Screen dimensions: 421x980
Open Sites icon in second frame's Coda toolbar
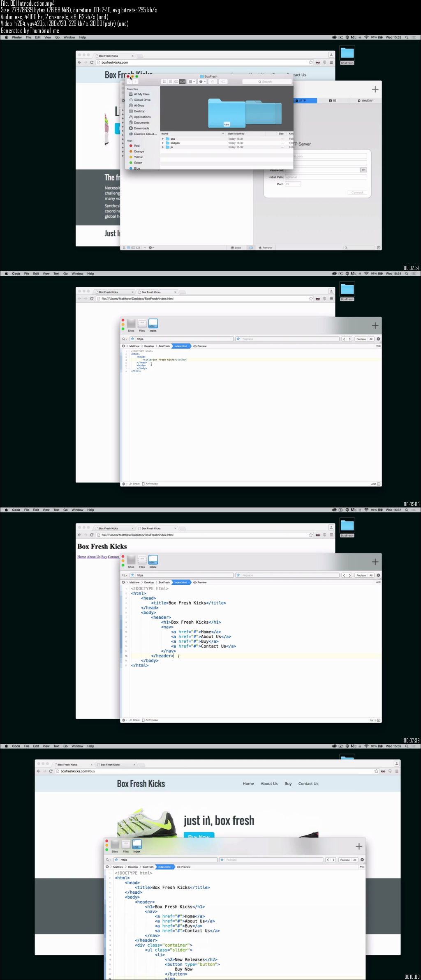131,325
